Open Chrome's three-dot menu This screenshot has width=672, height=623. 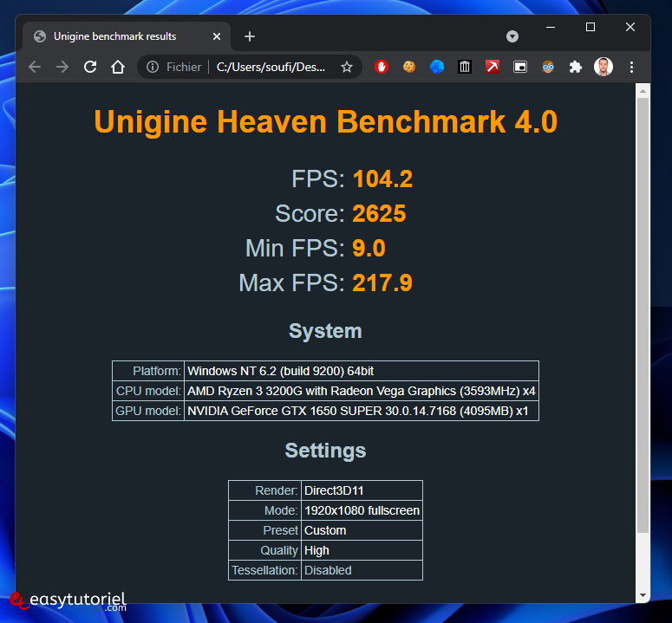(631, 67)
